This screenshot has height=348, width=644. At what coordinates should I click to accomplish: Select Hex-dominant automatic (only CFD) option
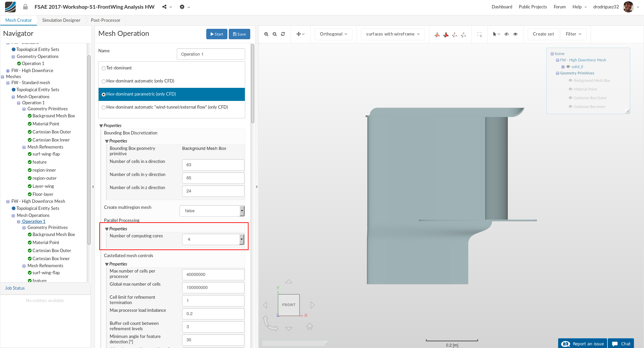(104, 81)
